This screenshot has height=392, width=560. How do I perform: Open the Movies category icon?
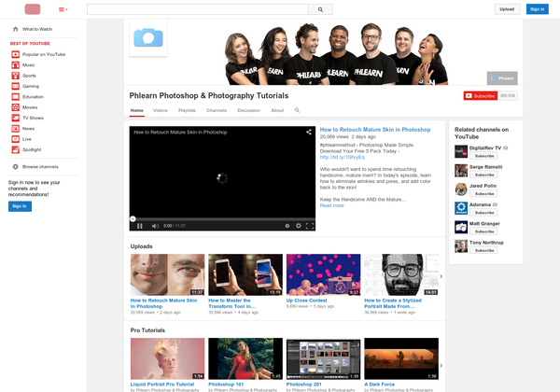coord(15,107)
